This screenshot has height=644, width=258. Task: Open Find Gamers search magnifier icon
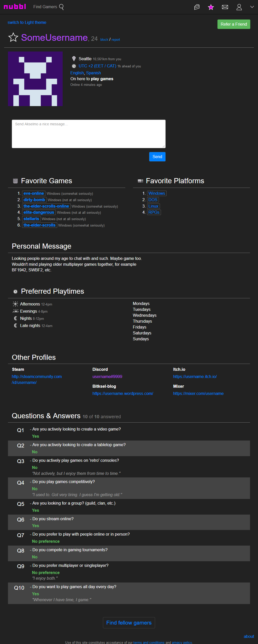pyautogui.click(x=61, y=7)
